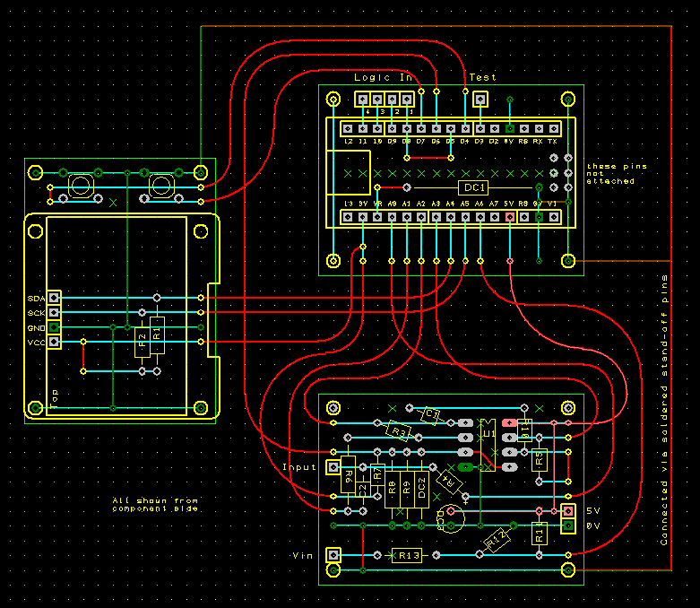Click the RX pin label on the Arduino
Image resolution: width=700 pixels, height=608 pixels.
pyautogui.click(x=538, y=141)
